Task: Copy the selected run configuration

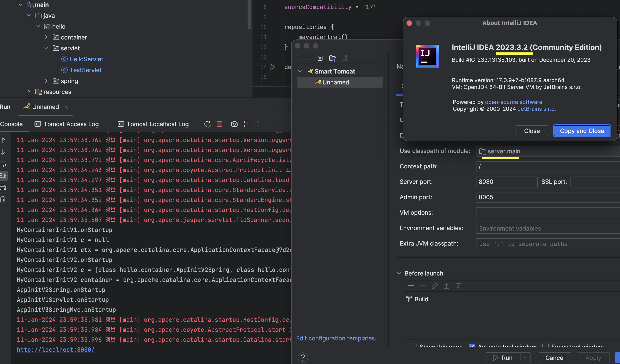Action: [x=320, y=58]
